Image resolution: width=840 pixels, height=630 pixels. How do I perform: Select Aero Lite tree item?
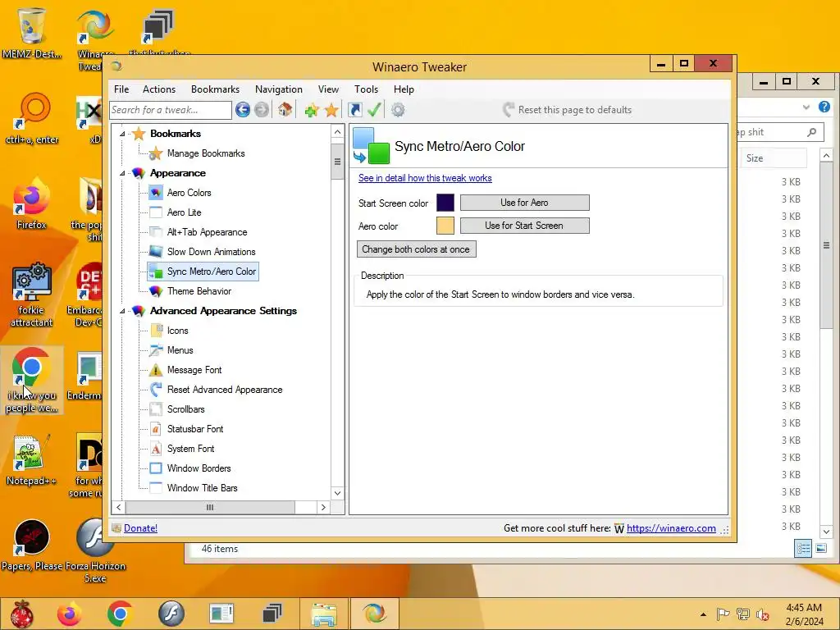pyautogui.click(x=184, y=212)
